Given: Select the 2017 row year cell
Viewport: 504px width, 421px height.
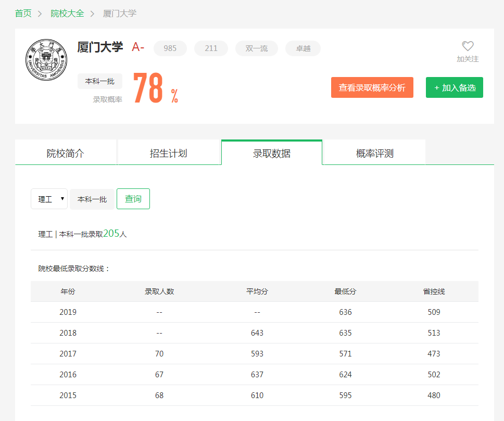Looking at the screenshot, I should pyautogui.click(x=68, y=354).
